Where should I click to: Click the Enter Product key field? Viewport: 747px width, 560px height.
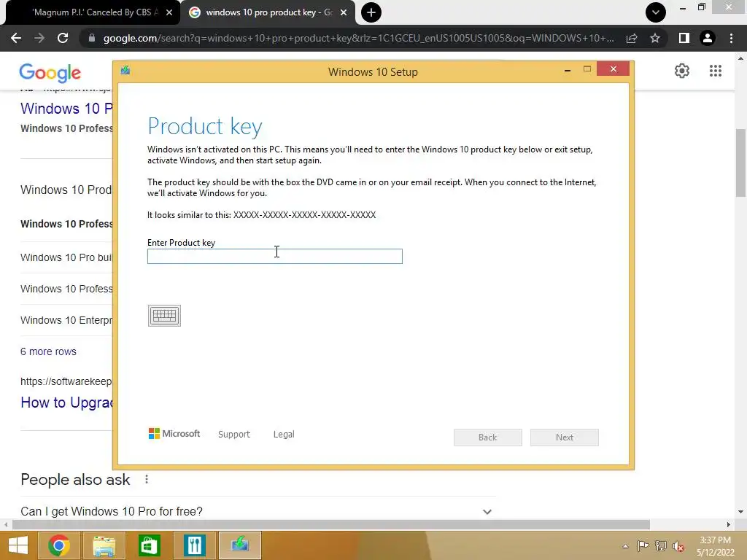(275, 256)
